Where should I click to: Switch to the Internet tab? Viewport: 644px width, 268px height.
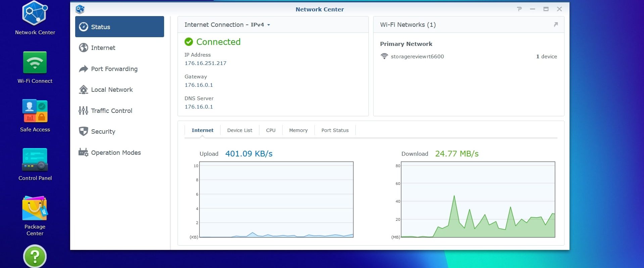click(202, 130)
